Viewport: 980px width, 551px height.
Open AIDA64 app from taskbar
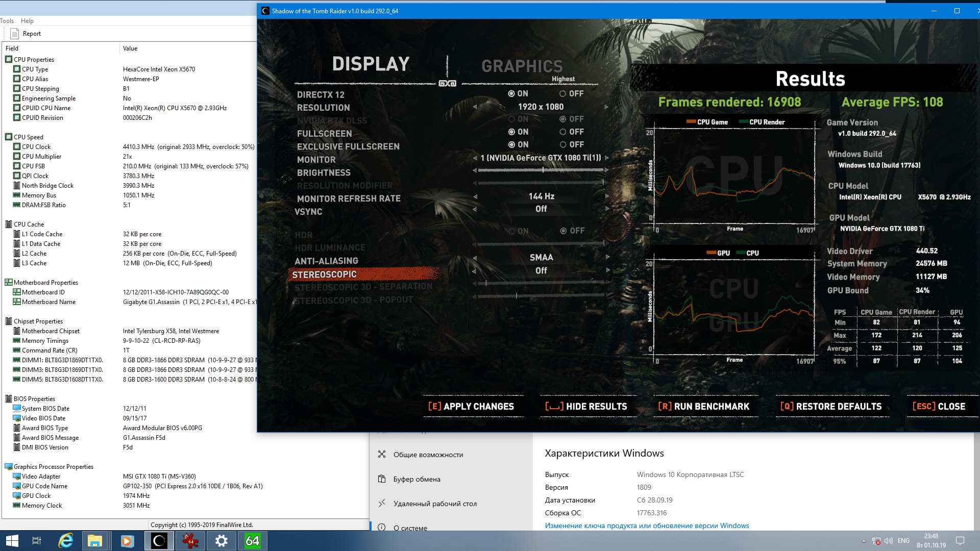pos(252,540)
